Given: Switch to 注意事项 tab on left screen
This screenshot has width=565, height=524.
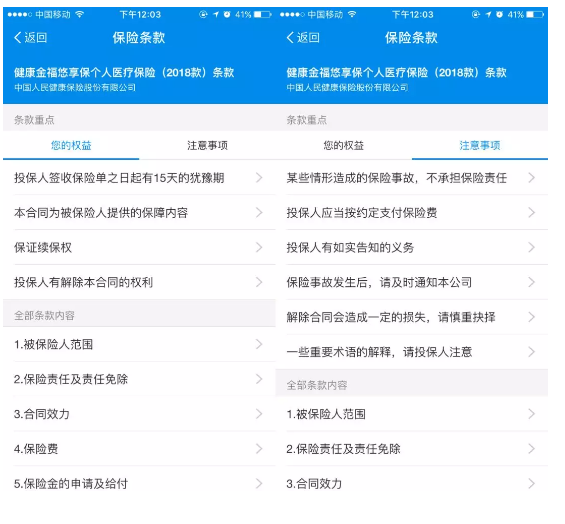Looking at the screenshot, I should pos(207,145).
